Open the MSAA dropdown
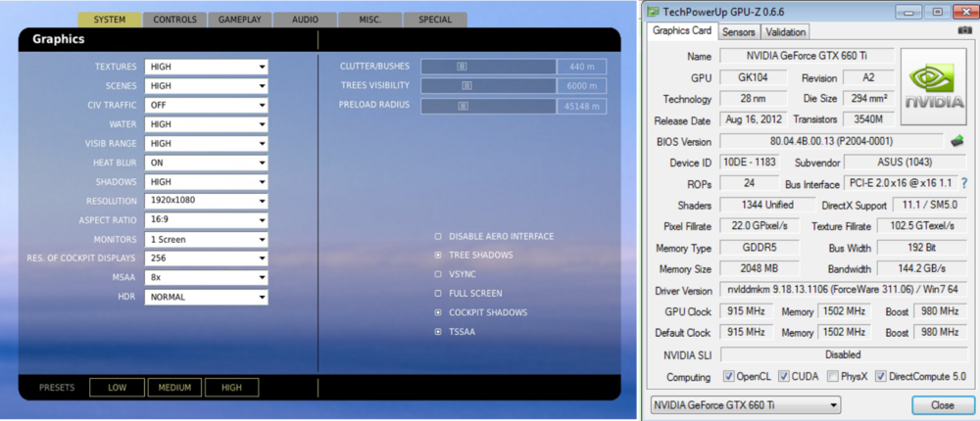The height and width of the screenshot is (421, 980). tap(206, 277)
